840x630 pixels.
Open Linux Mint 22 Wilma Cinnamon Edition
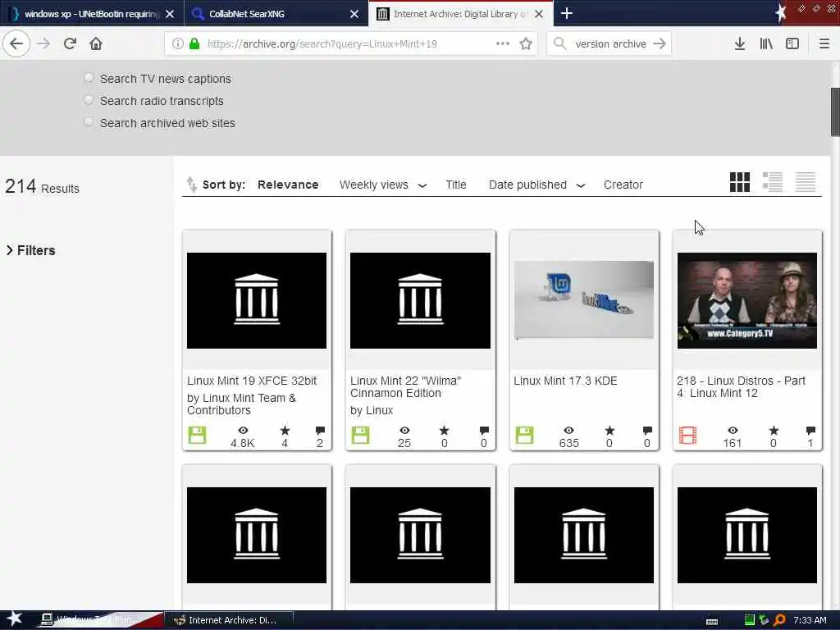click(405, 387)
